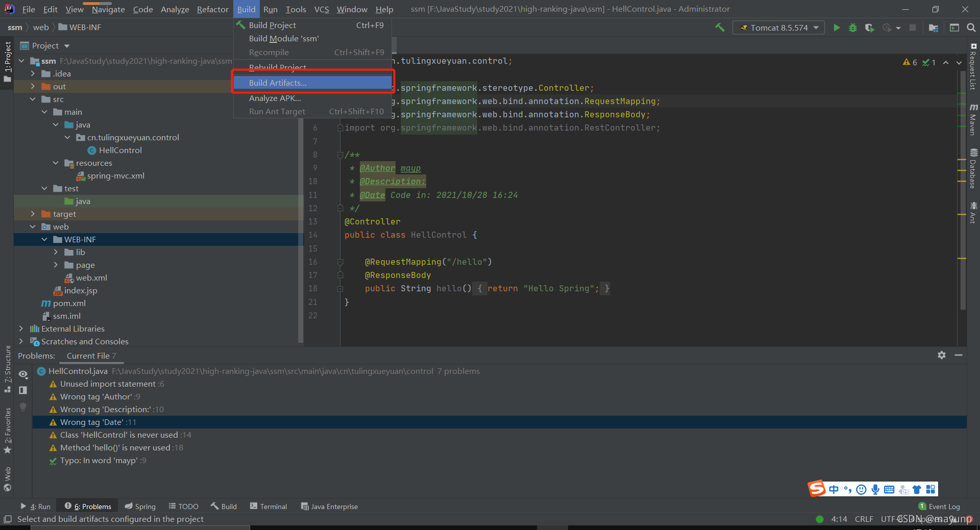The width and height of the screenshot is (980, 530).
Task: Choose Build Artifacts... from Build menu
Action: pyautogui.click(x=312, y=83)
